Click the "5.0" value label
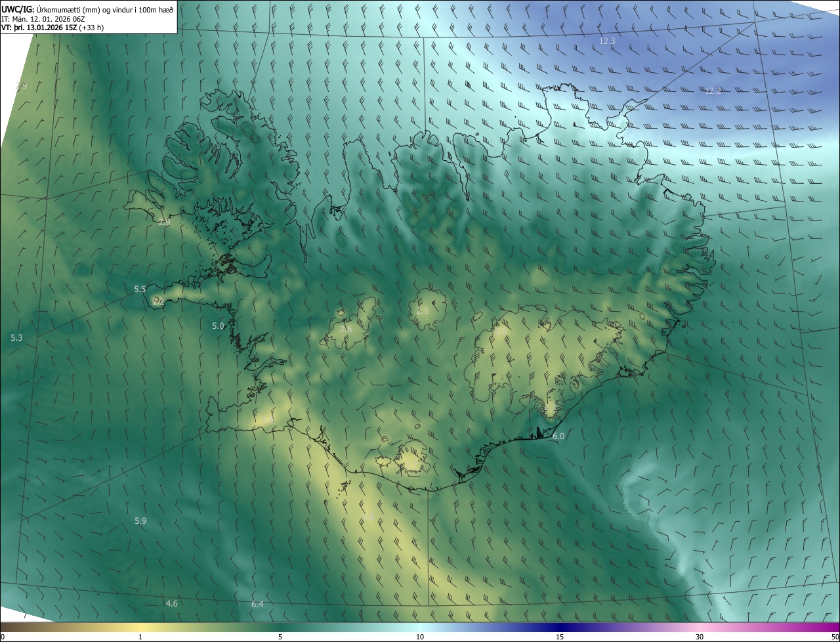 (218, 326)
